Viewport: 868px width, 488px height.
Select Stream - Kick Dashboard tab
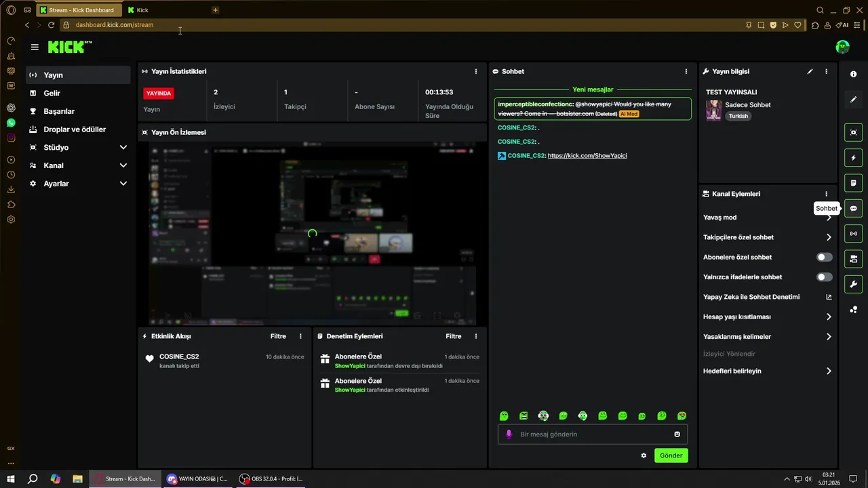[x=79, y=10]
